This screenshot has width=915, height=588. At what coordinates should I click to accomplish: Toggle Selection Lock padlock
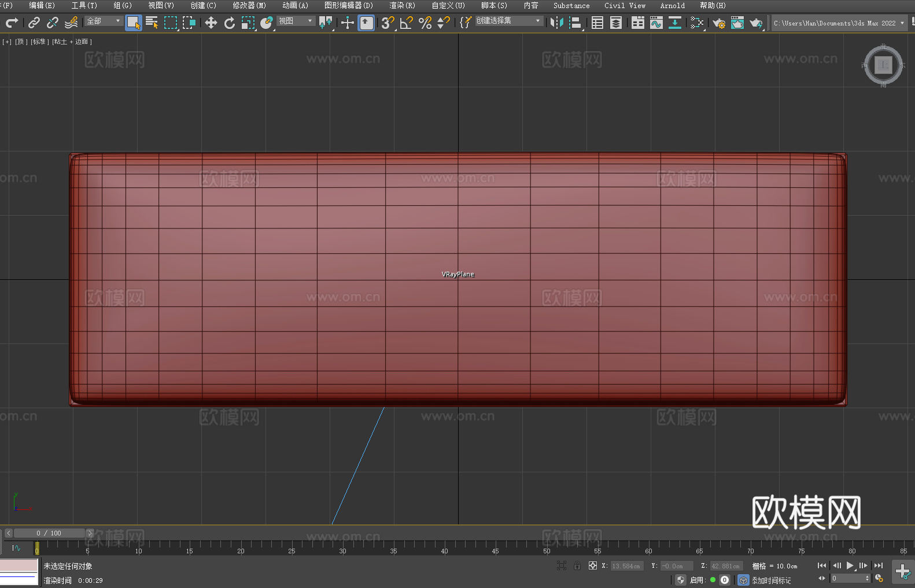point(577,566)
